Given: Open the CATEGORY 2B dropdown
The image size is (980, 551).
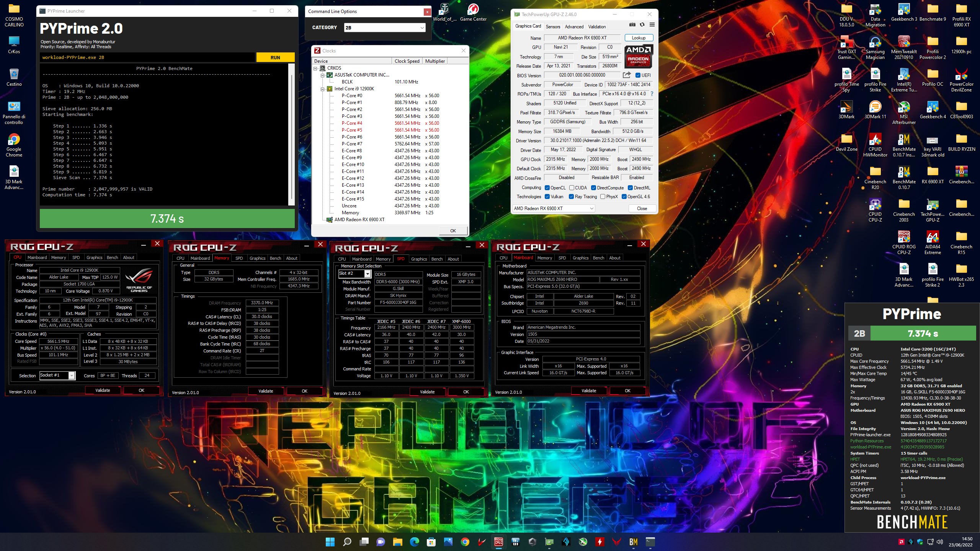Looking at the screenshot, I should tap(385, 28).
